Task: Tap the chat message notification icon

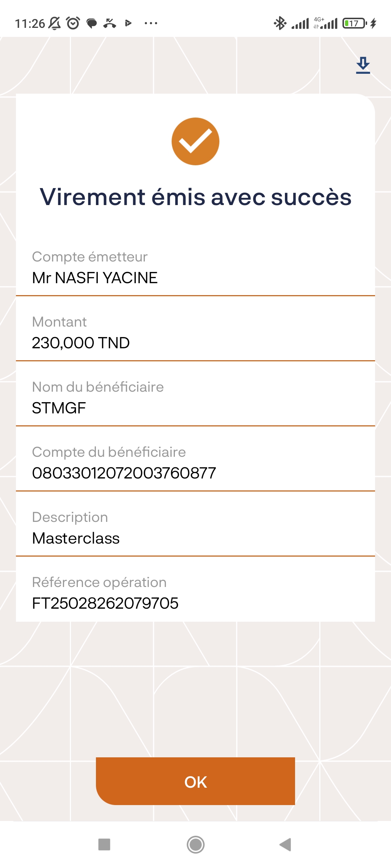Action: click(x=92, y=24)
